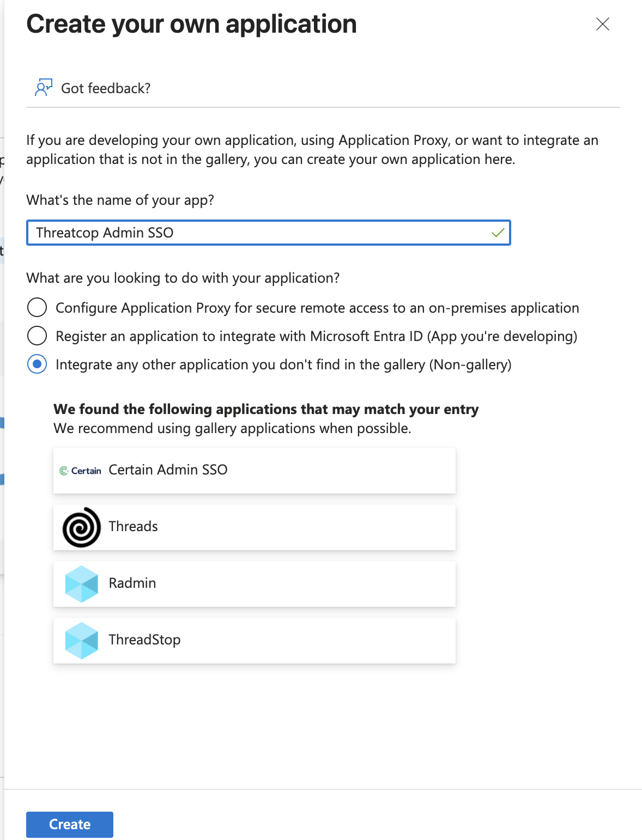Screen dimensions: 642x840
Task: Click the Certain logo icon
Action: 81,471
